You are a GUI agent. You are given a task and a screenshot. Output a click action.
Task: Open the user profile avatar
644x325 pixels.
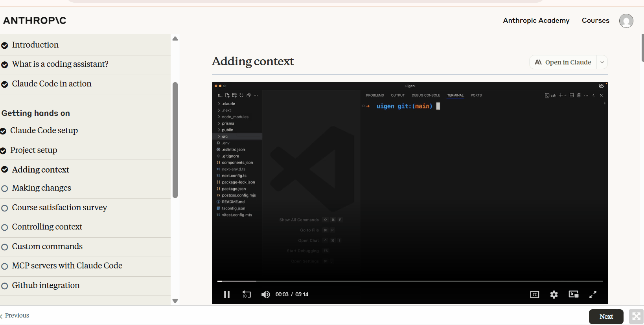626,20
